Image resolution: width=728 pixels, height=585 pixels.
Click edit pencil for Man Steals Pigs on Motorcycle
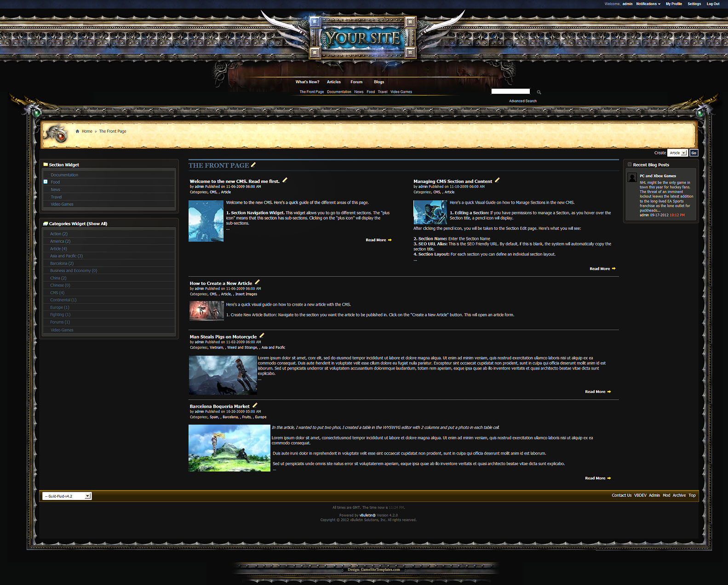262,335
